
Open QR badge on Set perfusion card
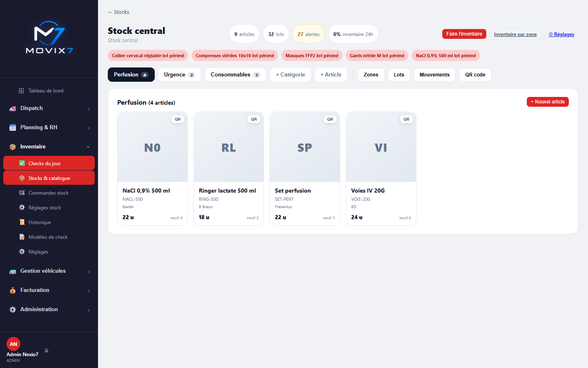click(330, 119)
